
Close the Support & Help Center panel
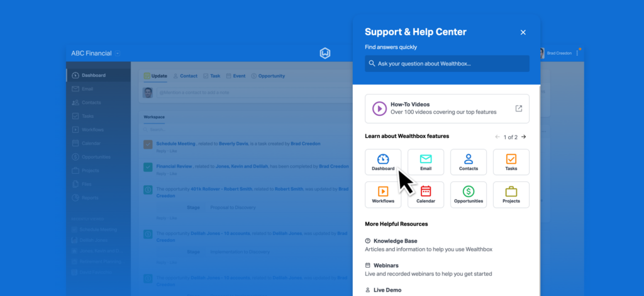tap(523, 33)
